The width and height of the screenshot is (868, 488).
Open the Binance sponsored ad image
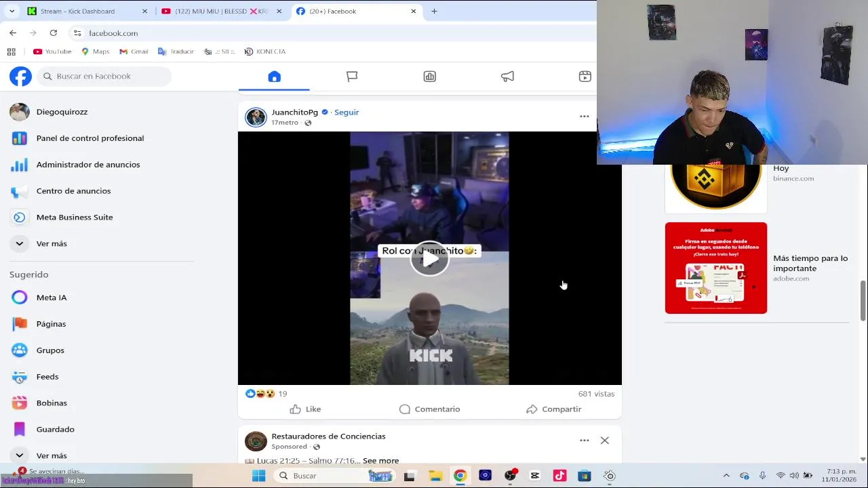coord(716,188)
